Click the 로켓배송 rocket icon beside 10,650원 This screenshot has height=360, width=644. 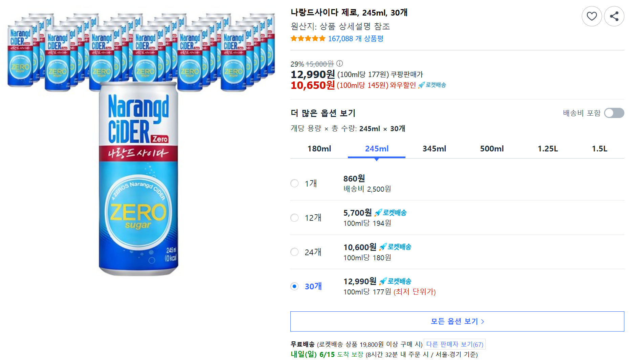coord(421,85)
